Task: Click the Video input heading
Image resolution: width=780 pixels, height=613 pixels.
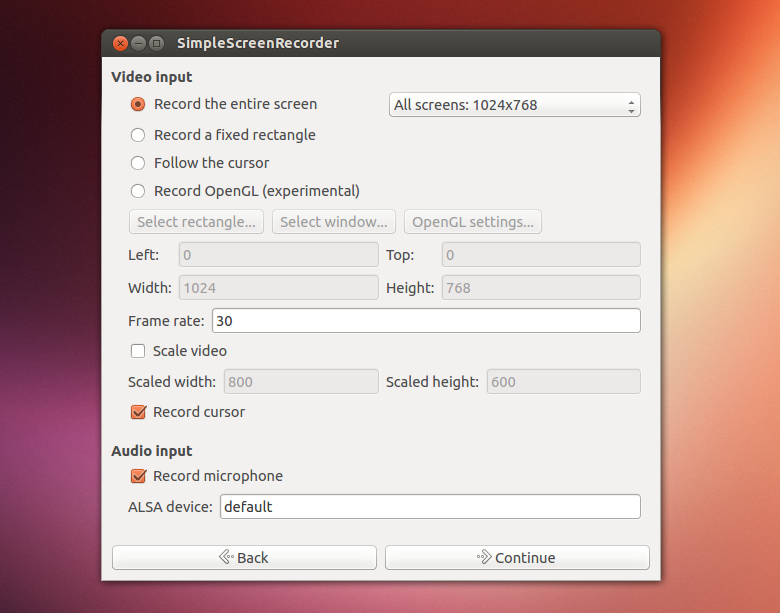Action: [x=152, y=77]
